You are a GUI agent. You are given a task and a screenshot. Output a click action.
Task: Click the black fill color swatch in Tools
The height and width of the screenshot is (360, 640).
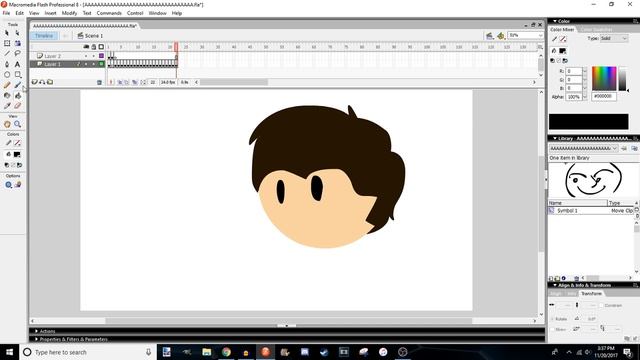17,155
